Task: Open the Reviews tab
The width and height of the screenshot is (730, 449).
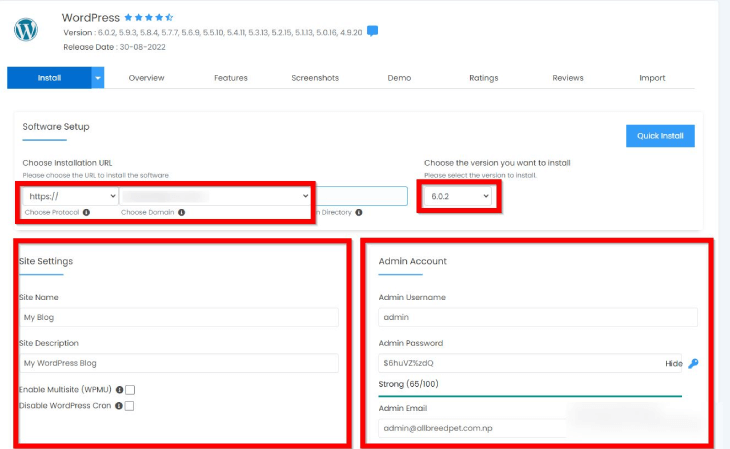Action: (x=568, y=78)
